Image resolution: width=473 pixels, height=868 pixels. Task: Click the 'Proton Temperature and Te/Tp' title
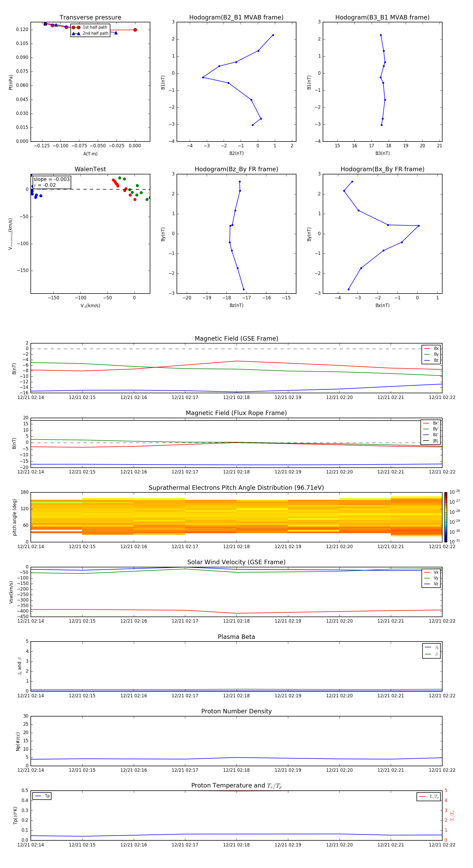pyautogui.click(x=236, y=786)
